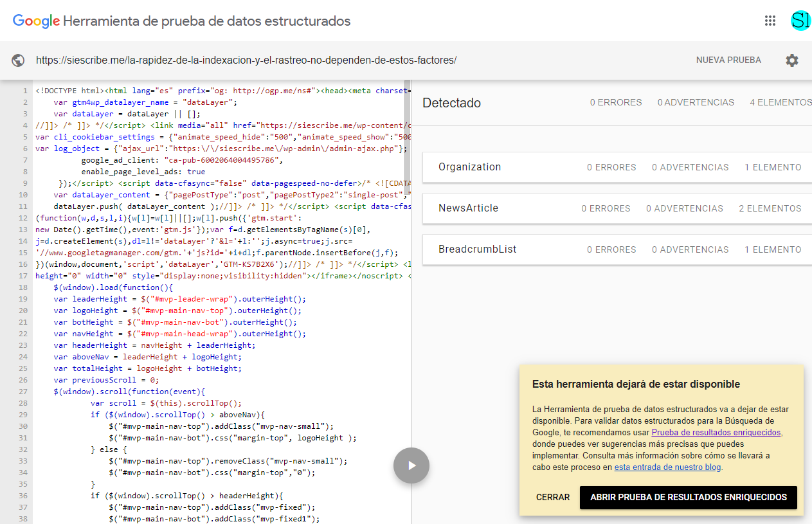Expand the NewsArticle result row
The height and width of the screenshot is (524, 812).
(x=617, y=208)
